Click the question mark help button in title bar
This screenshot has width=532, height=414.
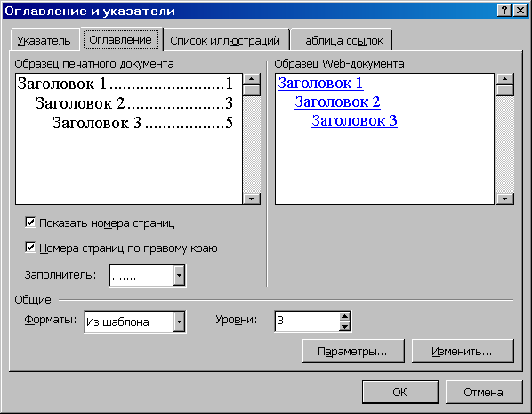pos(504,11)
